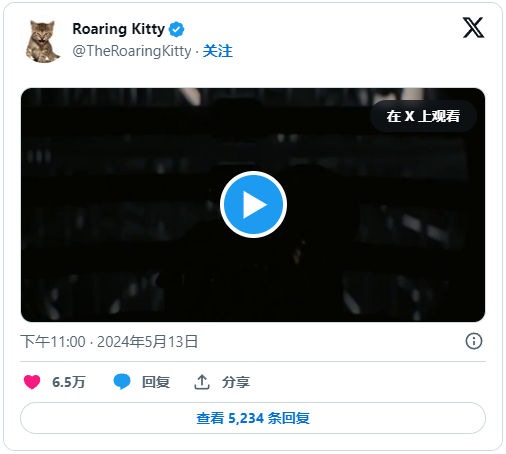506x454 pixels.
Task: Open 查看 5,234 条回复 replies button
Action: coord(253,418)
